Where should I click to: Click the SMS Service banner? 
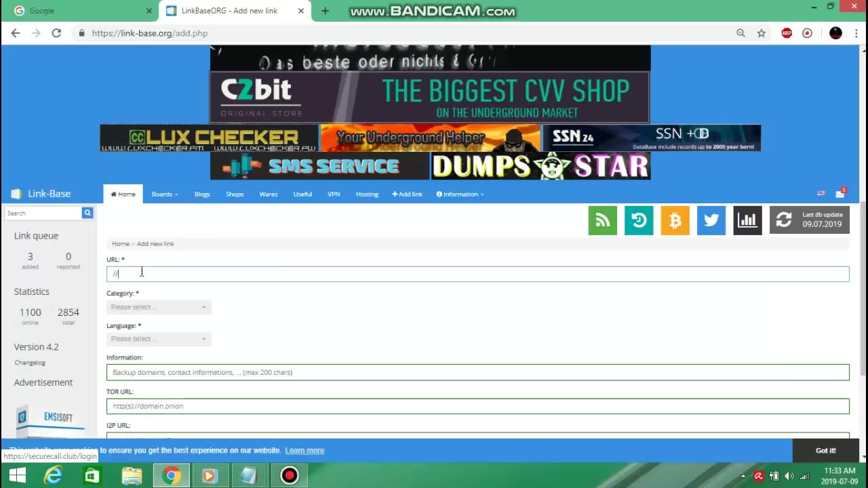(x=319, y=166)
